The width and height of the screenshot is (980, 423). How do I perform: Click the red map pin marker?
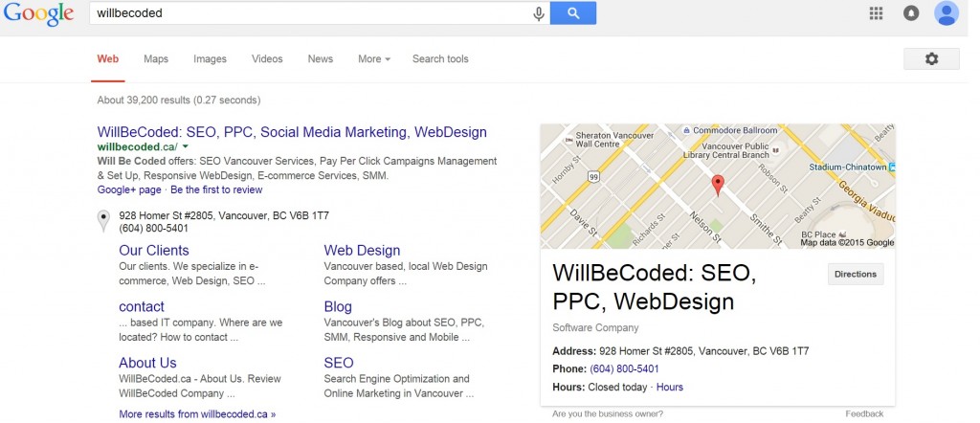[x=718, y=186]
